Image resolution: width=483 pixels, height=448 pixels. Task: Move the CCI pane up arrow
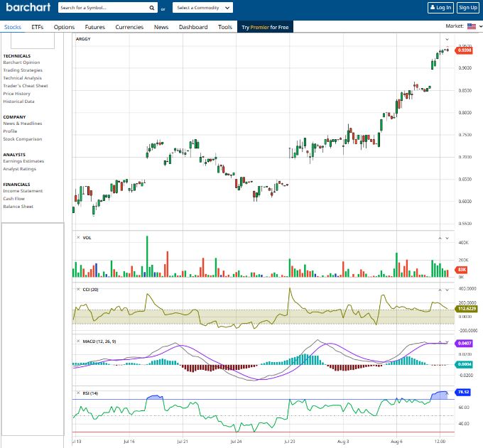click(x=440, y=290)
